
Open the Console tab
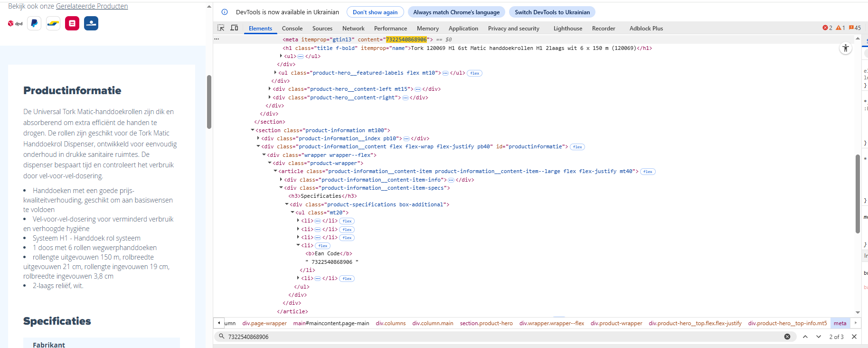(x=292, y=29)
